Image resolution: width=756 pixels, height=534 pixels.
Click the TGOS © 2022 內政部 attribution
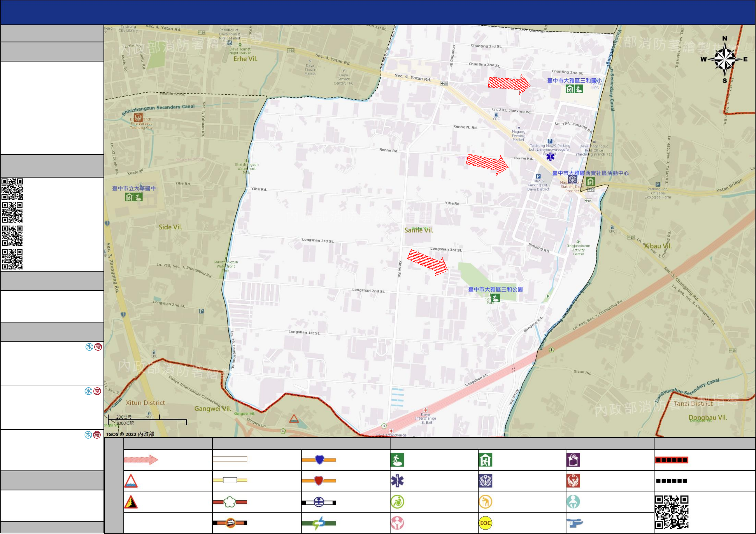coord(130,434)
